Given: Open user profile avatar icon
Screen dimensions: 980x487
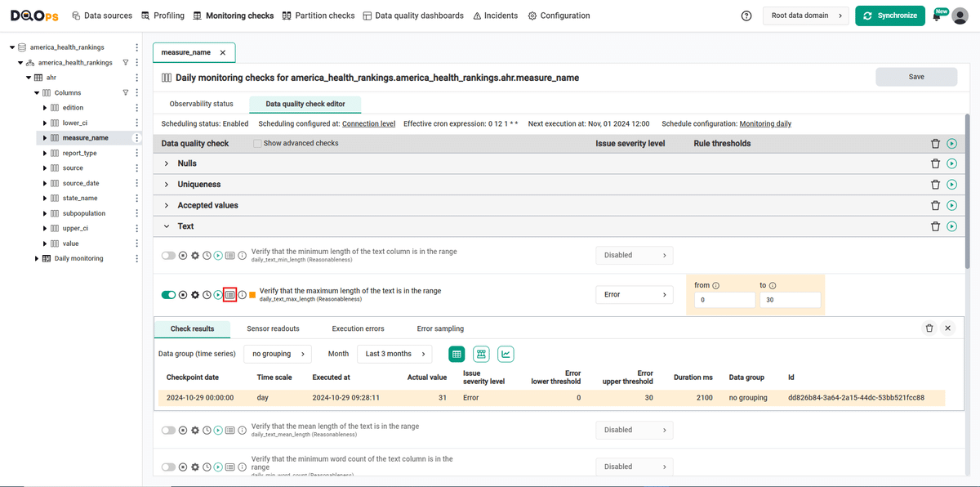Looking at the screenshot, I should point(960,16).
